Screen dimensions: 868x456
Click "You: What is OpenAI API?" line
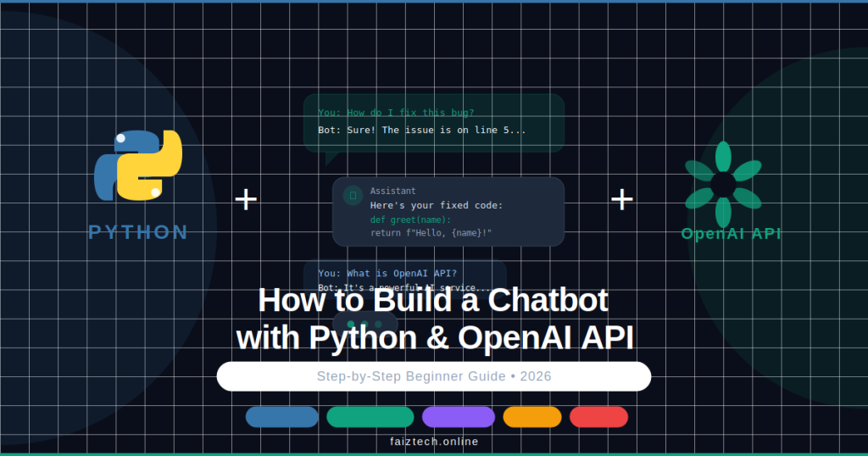point(387,274)
